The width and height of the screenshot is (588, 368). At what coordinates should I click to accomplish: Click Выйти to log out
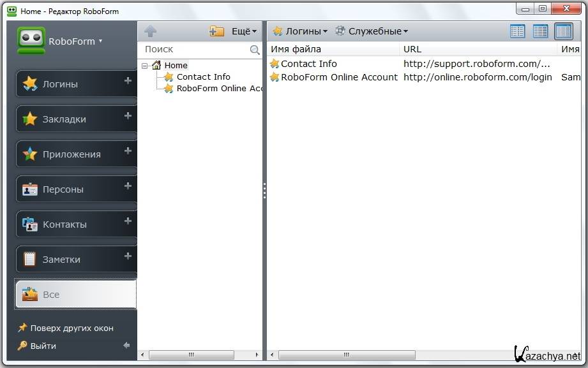[x=43, y=346]
